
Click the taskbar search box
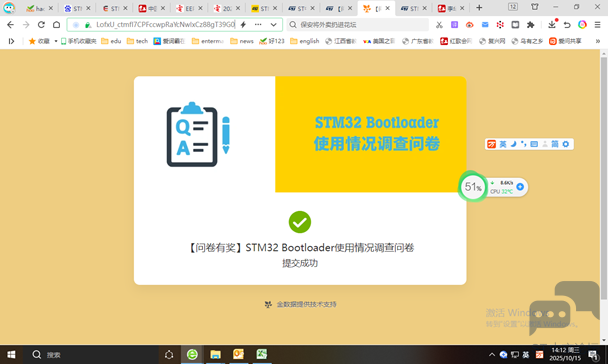[91, 355]
